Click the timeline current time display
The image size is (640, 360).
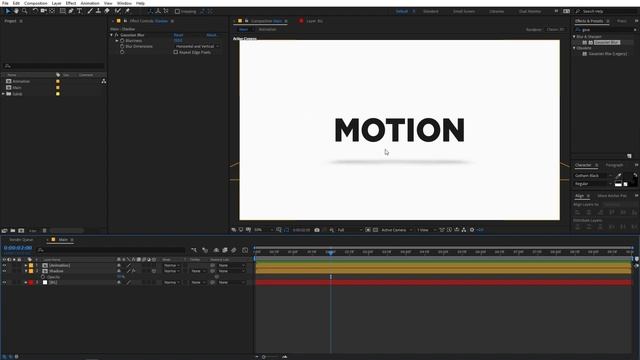18,248
